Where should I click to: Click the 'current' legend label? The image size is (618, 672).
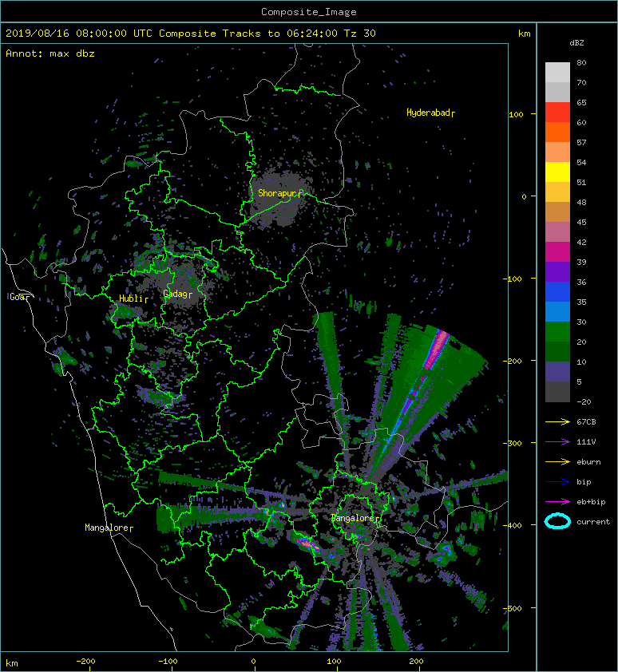pyautogui.click(x=593, y=522)
